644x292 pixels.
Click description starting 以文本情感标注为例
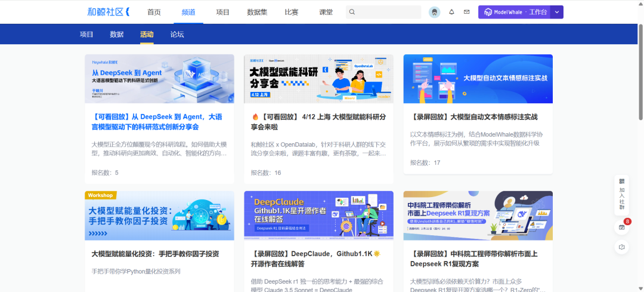[477, 139]
